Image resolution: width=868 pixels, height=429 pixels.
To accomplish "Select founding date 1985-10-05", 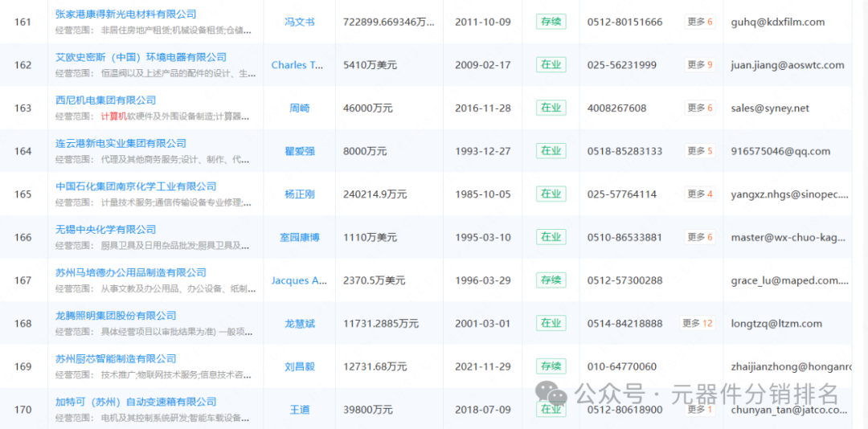I will pyautogui.click(x=483, y=194).
